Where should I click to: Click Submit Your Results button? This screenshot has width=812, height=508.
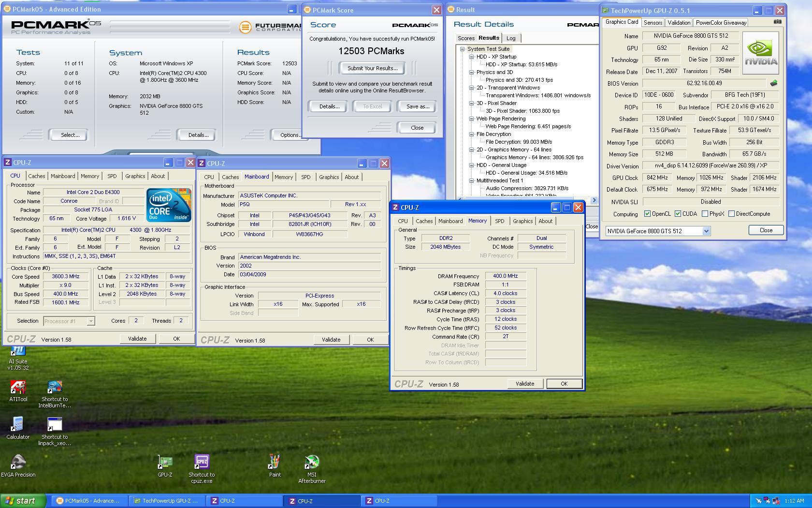pos(372,68)
